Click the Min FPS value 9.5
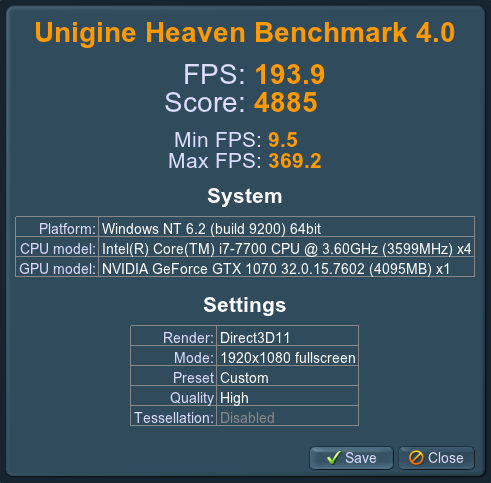The height and width of the screenshot is (483, 491). pos(283,140)
